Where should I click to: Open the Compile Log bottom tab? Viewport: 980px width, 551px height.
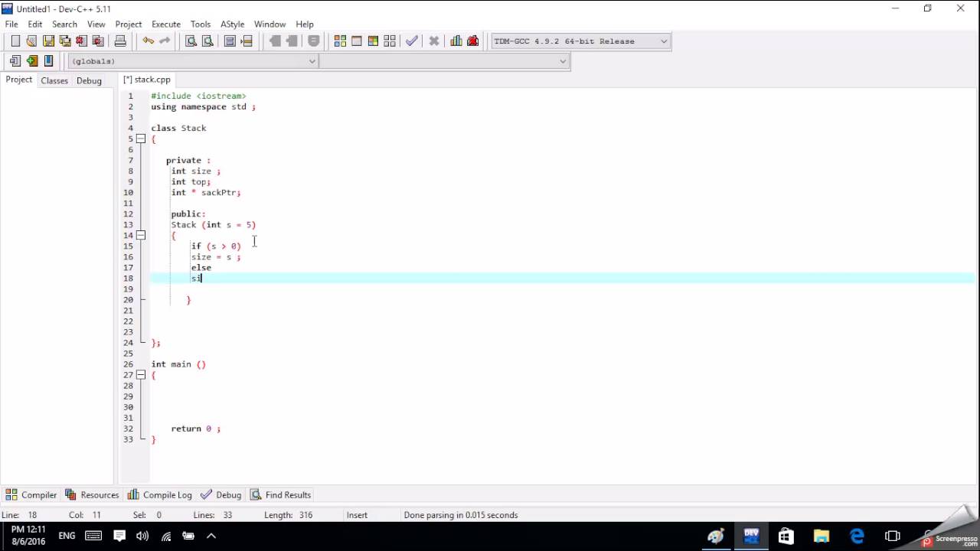(160, 495)
